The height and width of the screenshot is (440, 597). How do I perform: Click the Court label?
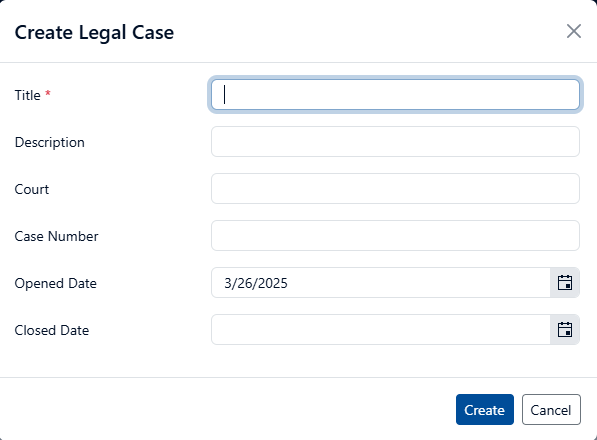click(x=32, y=189)
